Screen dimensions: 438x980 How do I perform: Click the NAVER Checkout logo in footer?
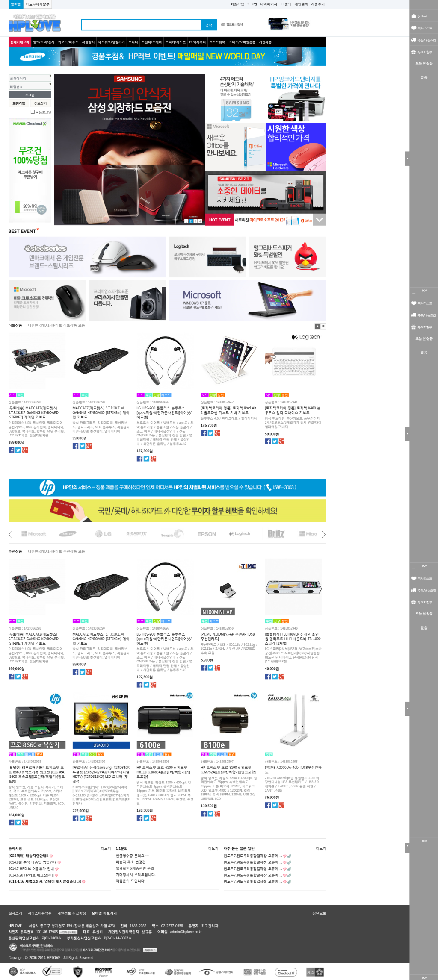tap(286, 972)
